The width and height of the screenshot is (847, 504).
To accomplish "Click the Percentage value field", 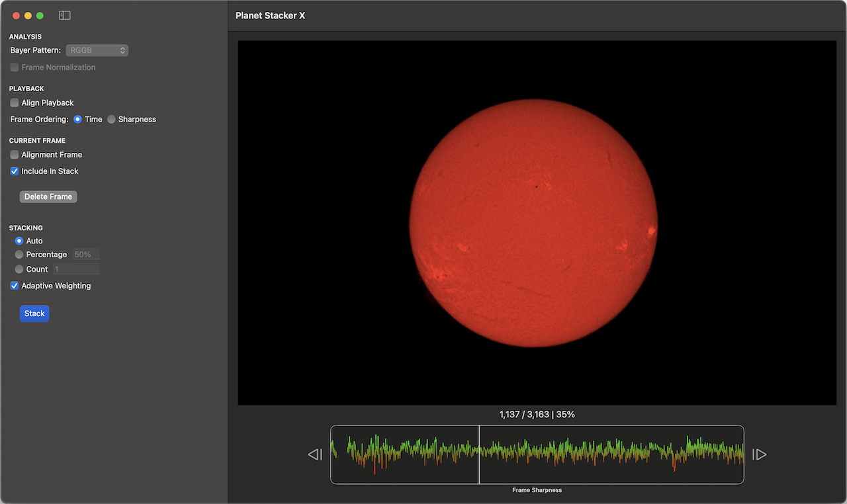I will pyautogui.click(x=85, y=255).
